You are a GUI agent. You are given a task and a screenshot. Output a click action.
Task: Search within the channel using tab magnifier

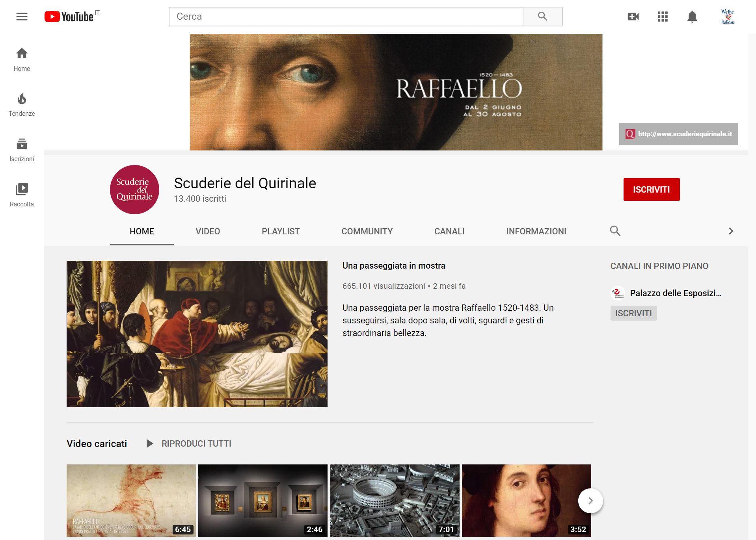tap(615, 231)
